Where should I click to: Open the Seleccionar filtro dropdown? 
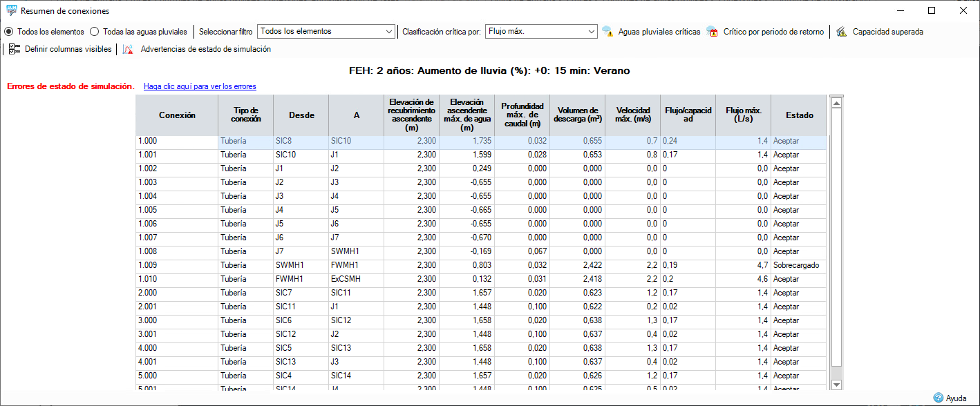point(326,31)
